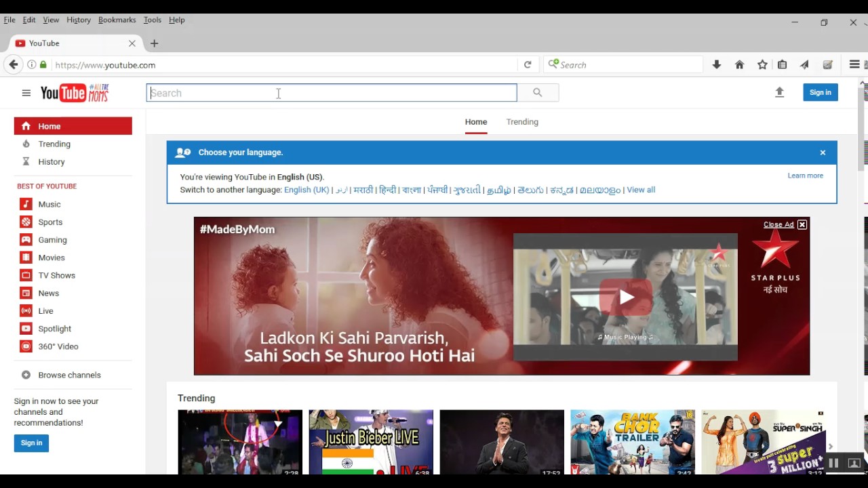868x488 pixels.
Task: Select the Home tab at top
Action: 476,122
